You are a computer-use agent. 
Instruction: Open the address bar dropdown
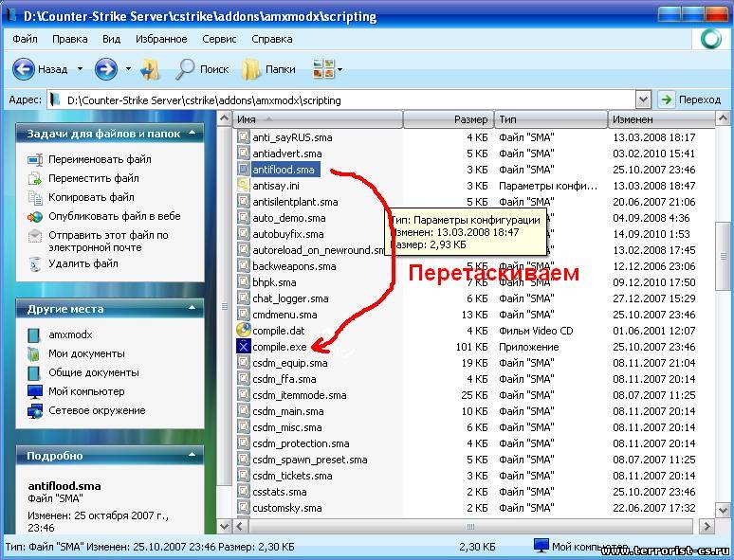coord(643,99)
